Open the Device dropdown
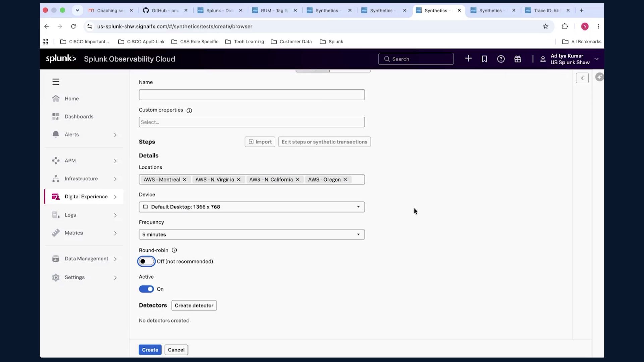Screen dimensions: 644x362 pyautogui.click(x=252, y=207)
